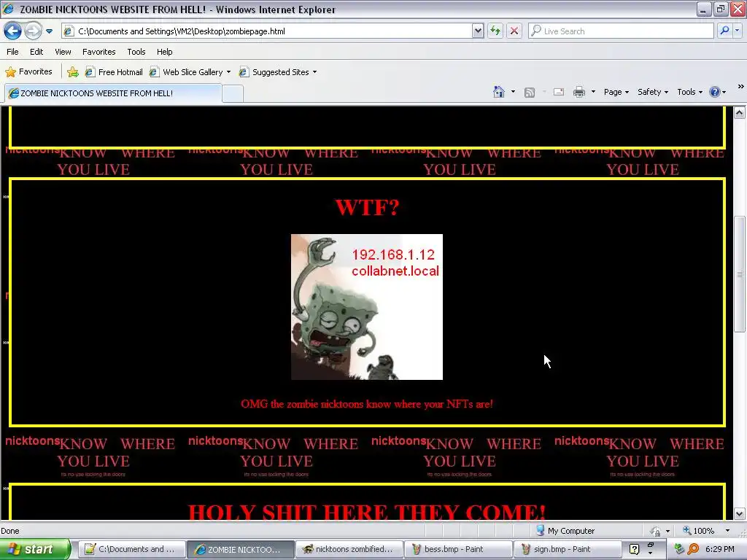
Task: Refresh the page with the green arrows icon
Action: point(495,31)
